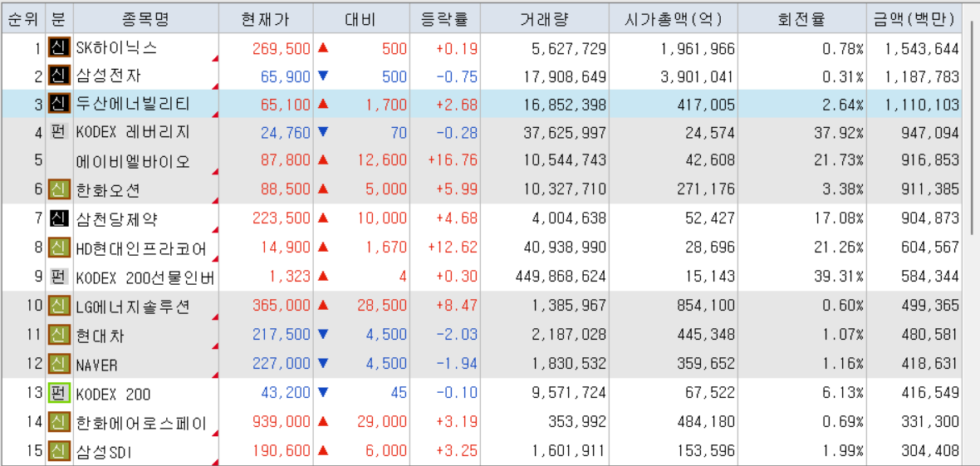Sort by 대비 column header
The image size is (980, 466).
(x=360, y=19)
